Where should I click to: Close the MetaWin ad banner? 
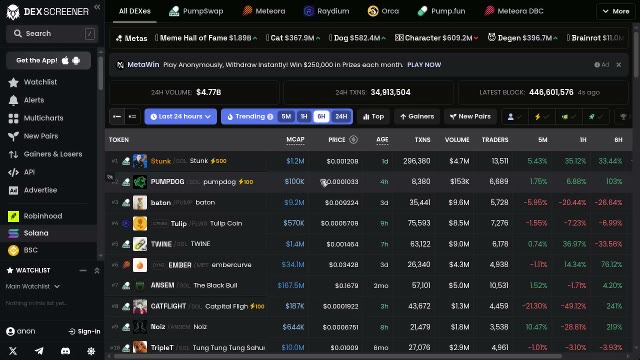pyautogui.click(x=619, y=64)
